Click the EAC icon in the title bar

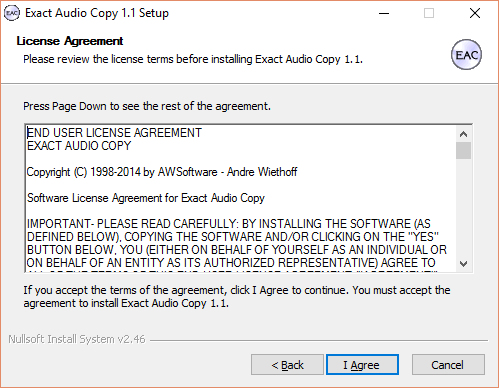tap(12, 13)
